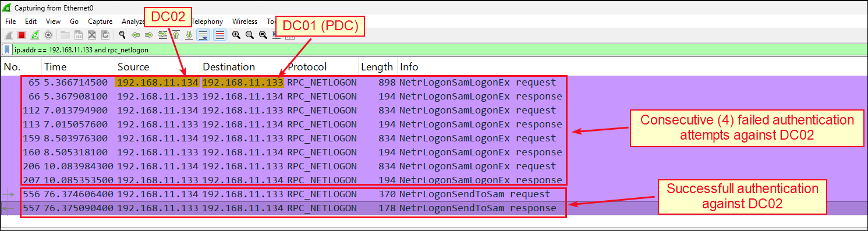Go to the specified packet icon
Image resolution: width=868 pixels, height=231 pixels.
tap(162, 35)
